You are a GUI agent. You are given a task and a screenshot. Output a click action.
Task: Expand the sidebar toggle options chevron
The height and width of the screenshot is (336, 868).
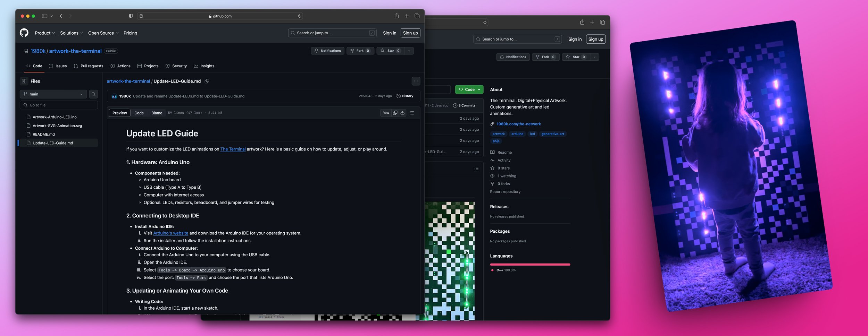[x=52, y=16]
